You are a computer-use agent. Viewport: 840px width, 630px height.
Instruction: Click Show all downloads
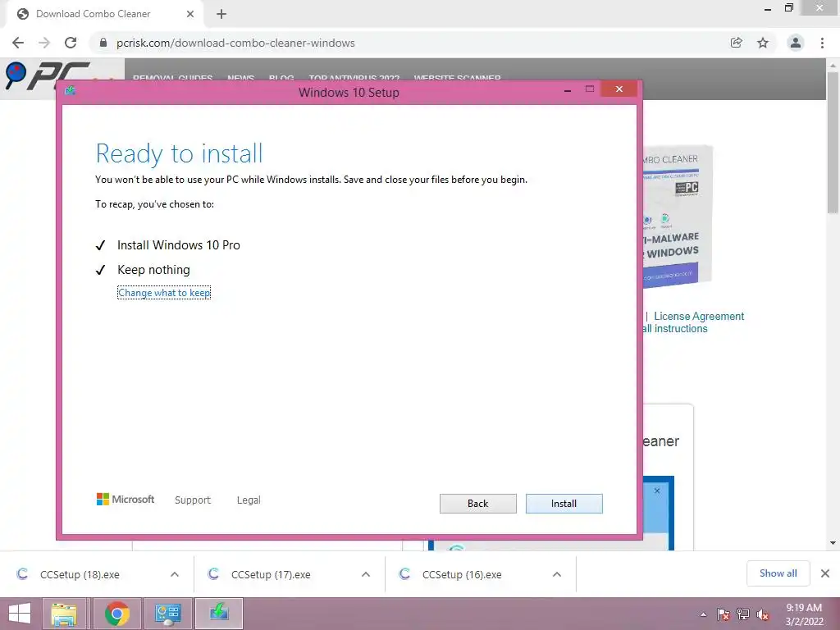pos(778,573)
